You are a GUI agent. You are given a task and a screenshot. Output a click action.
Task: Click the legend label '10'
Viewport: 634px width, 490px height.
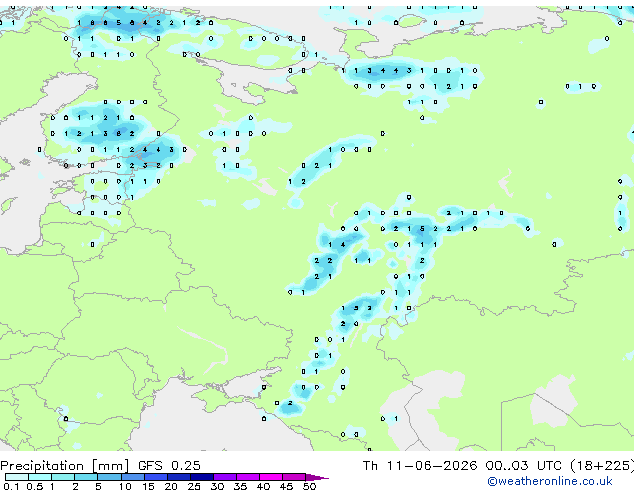coord(125,486)
